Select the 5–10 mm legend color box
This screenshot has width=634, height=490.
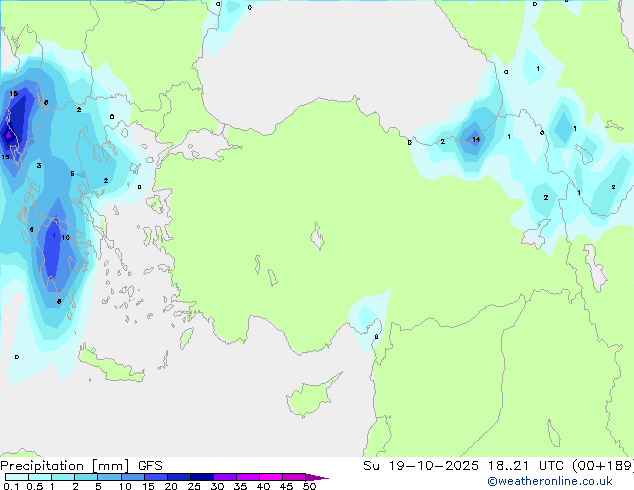[109, 477]
